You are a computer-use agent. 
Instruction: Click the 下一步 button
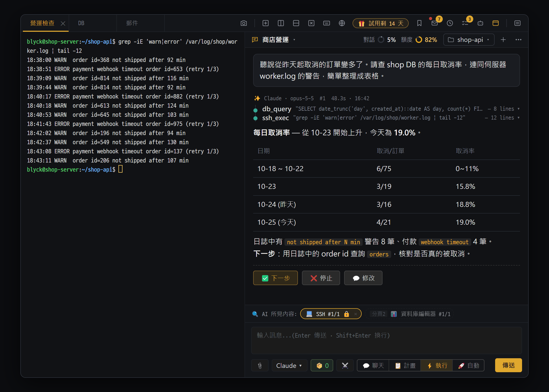coord(275,278)
